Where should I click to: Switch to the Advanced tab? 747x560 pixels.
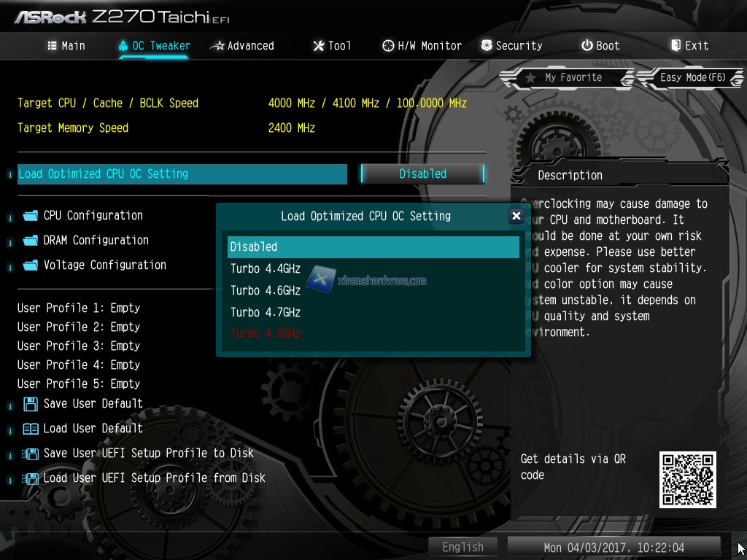pyautogui.click(x=242, y=46)
